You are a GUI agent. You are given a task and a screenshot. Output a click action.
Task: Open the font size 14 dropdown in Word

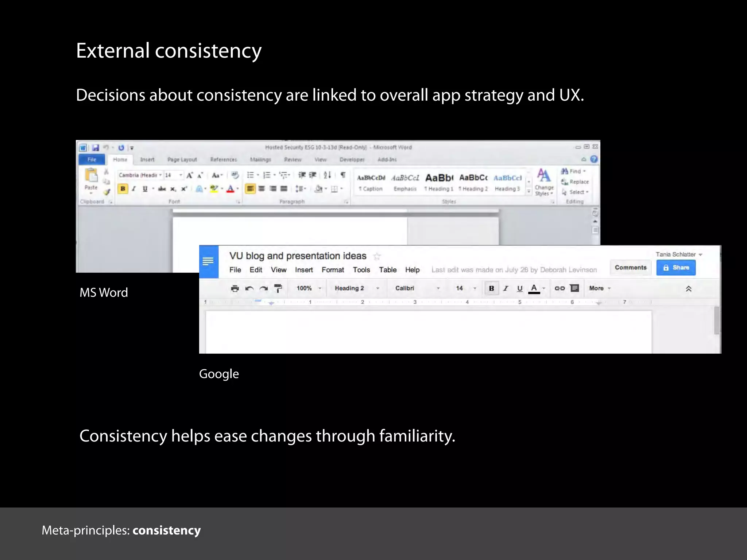pyautogui.click(x=180, y=175)
